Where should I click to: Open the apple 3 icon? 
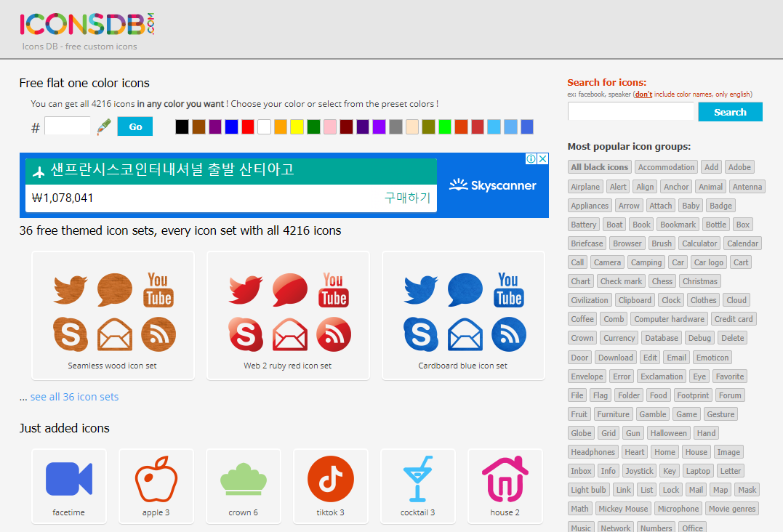click(156, 486)
